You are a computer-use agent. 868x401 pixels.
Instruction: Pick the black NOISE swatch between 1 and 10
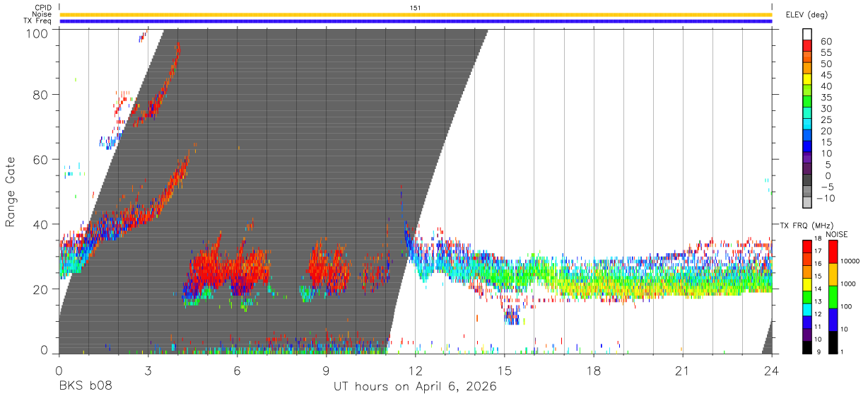click(832, 342)
